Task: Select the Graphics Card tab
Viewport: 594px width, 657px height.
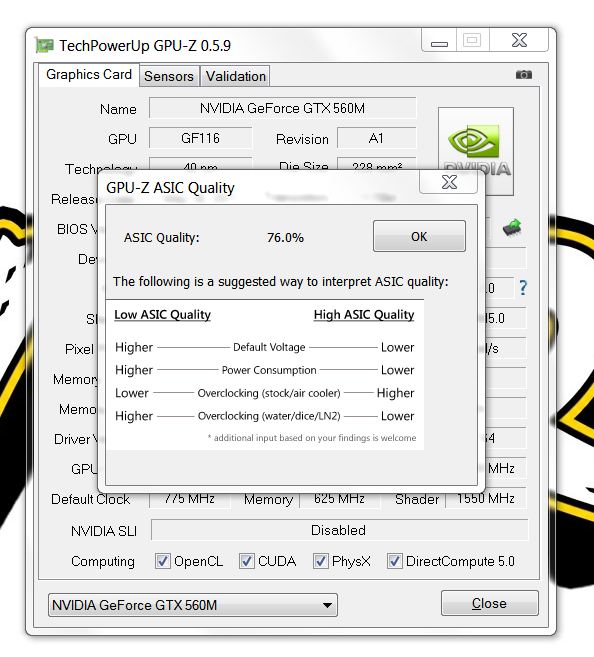Action: coord(89,75)
